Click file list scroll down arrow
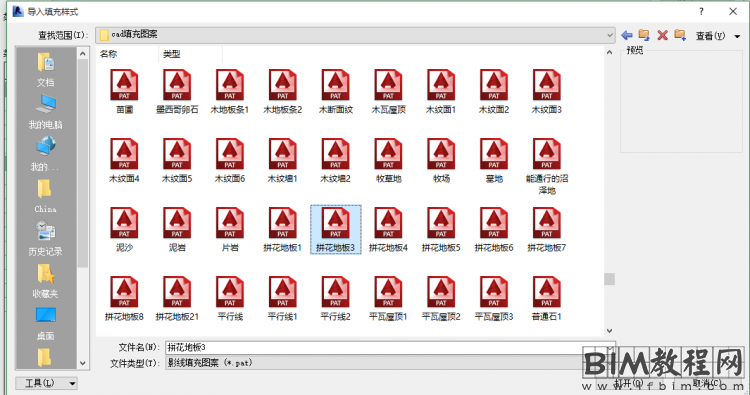The image size is (750, 395). point(609,330)
